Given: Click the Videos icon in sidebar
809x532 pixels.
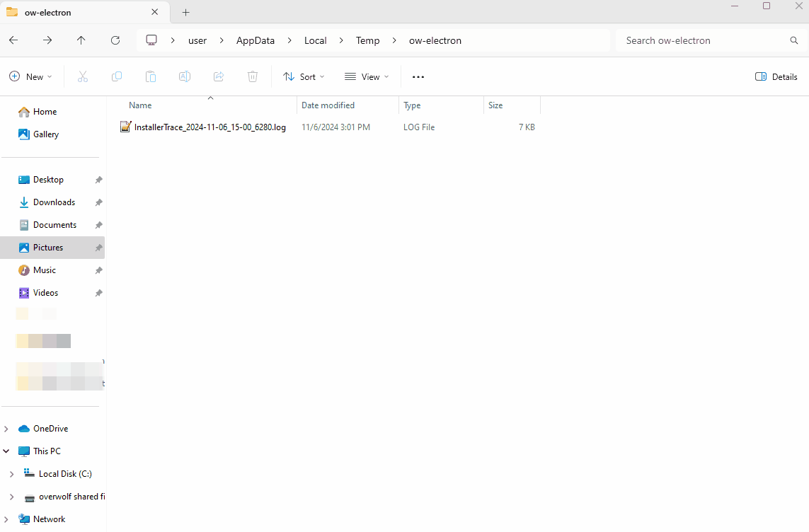Looking at the screenshot, I should coord(24,293).
